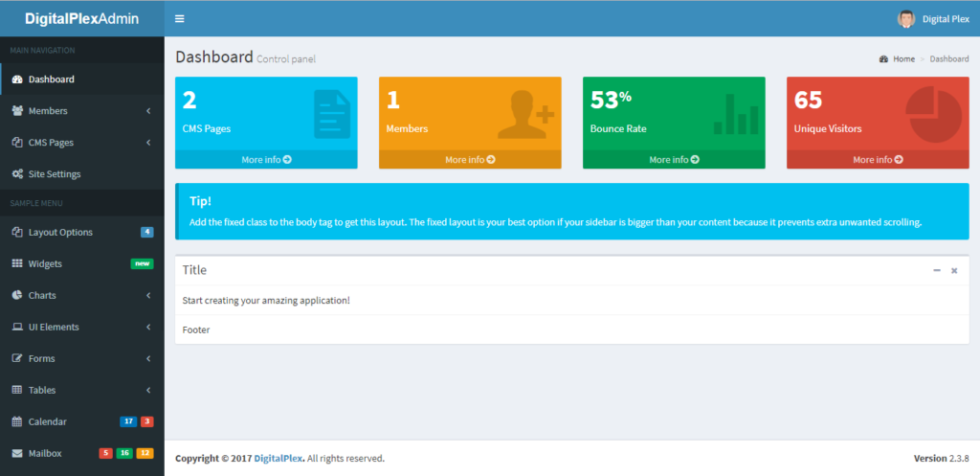980x476 pixels.
Task: Expand the CMS Pages submenu chevron
Action: 148,143
